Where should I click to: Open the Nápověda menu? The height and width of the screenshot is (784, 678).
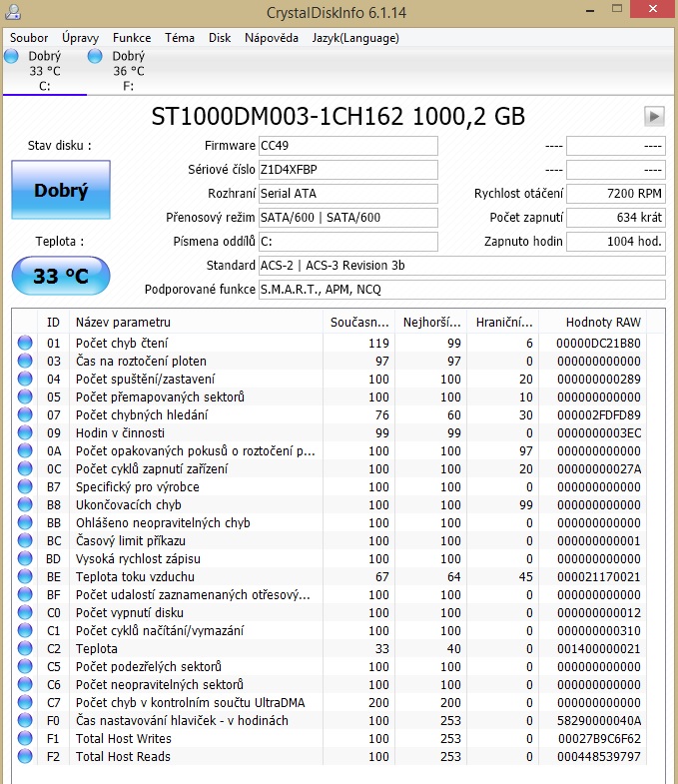click(272, 38)
